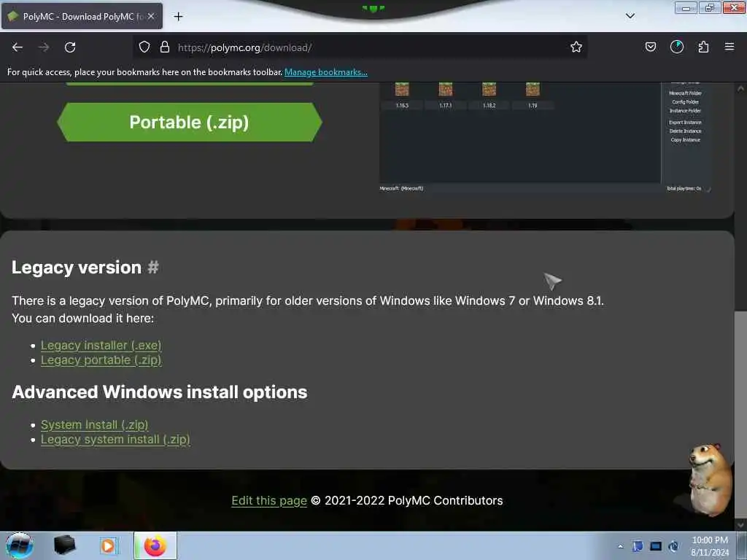
Task: Open the display monitor tray icon
Action: (656, 546)
